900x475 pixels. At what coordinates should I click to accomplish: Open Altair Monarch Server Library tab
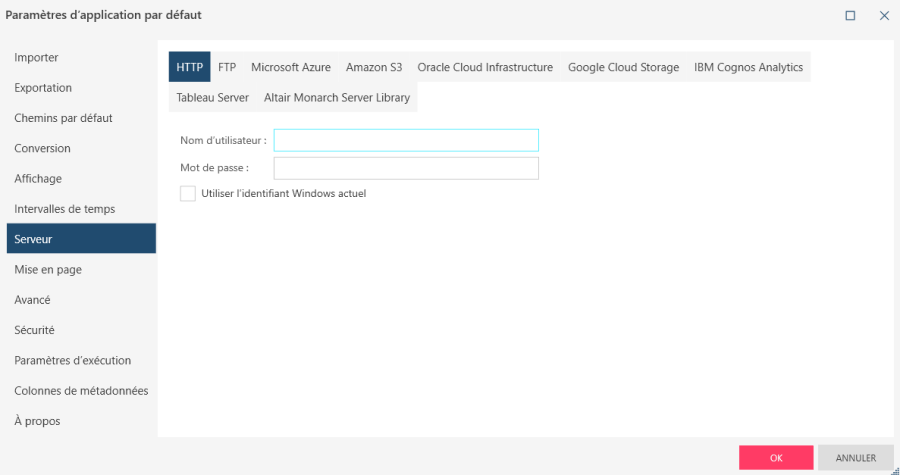pos(336,97)
